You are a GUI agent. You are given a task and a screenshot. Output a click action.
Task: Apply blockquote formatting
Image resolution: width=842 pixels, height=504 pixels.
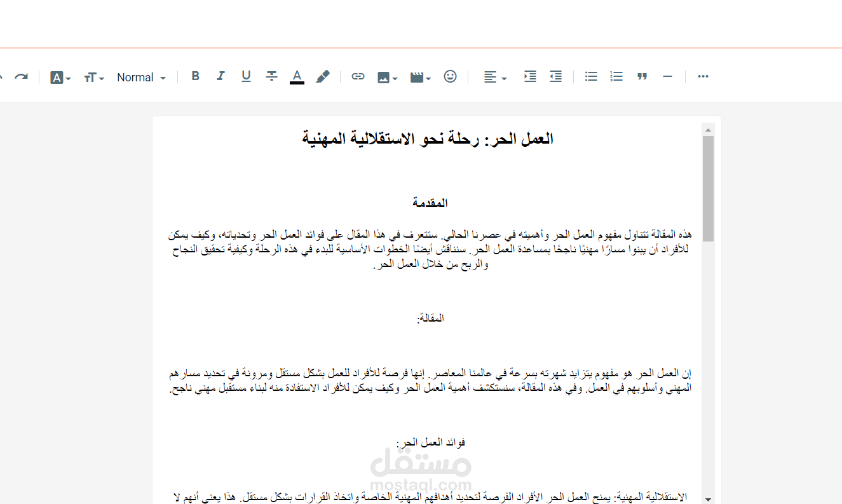(642, 76)
